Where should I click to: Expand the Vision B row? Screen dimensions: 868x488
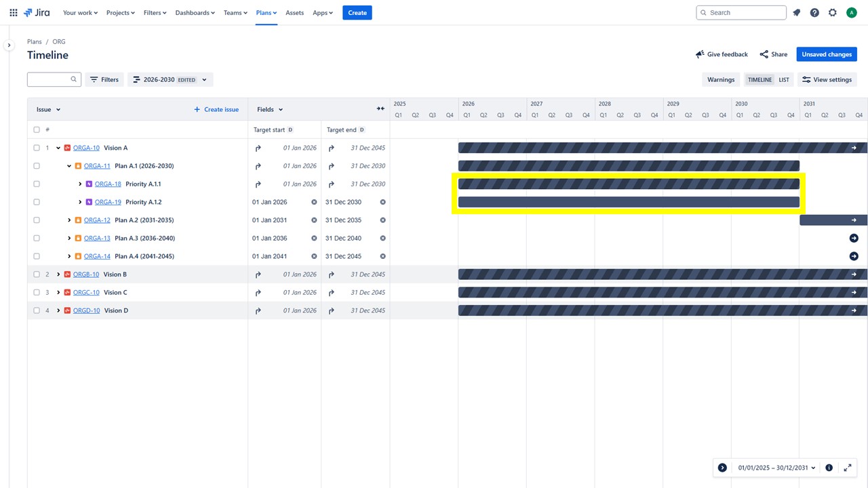tap(58, 274)
